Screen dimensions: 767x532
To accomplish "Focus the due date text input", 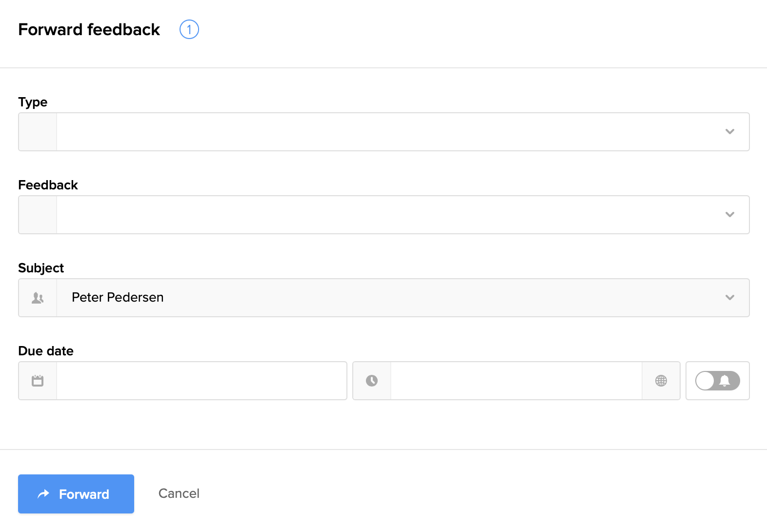I will click(x=201, y=381).
